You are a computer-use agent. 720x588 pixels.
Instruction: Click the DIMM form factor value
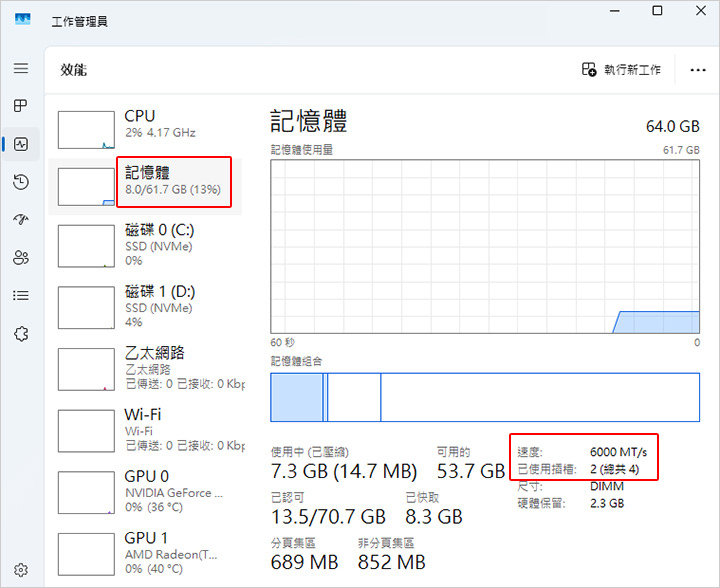(x=607, y=486)
